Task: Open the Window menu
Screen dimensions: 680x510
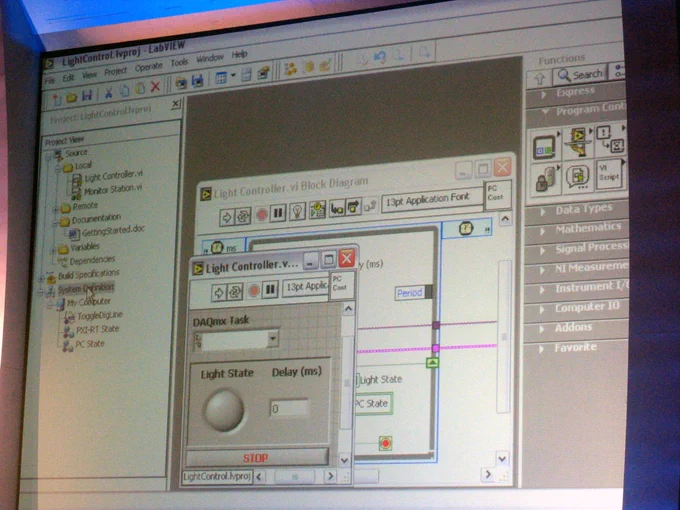Action: pos(210,58)
